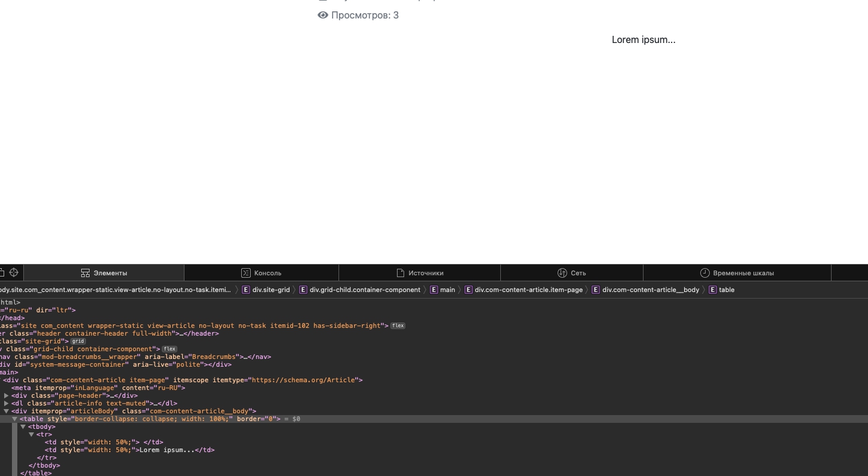The image size is (868, 476).
Task: Select the td containing Lorem ipsum in DOM tree
Action: tap(129, 450)
